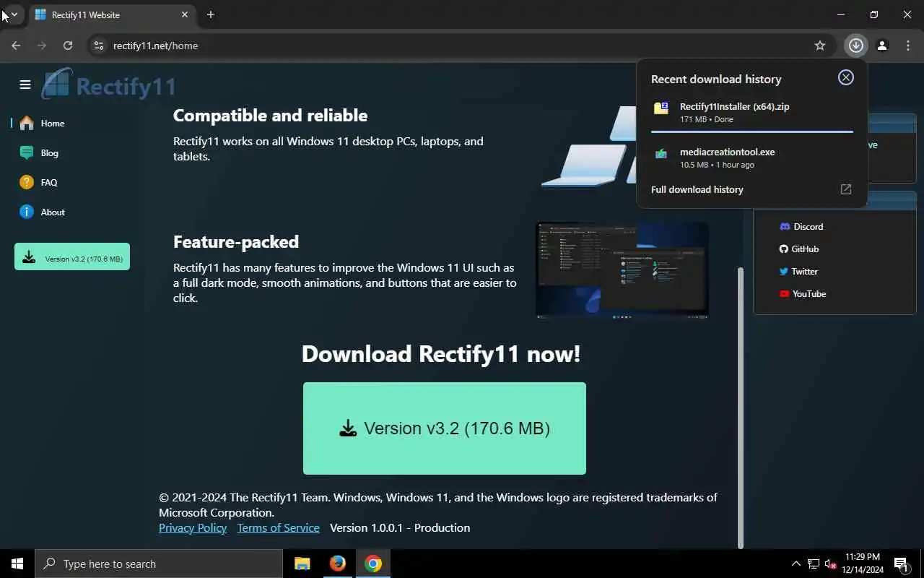The width and height of the screenshot is (924, 578).
Task: Go to Home in the sidebar
Action: tap(53, 124)
